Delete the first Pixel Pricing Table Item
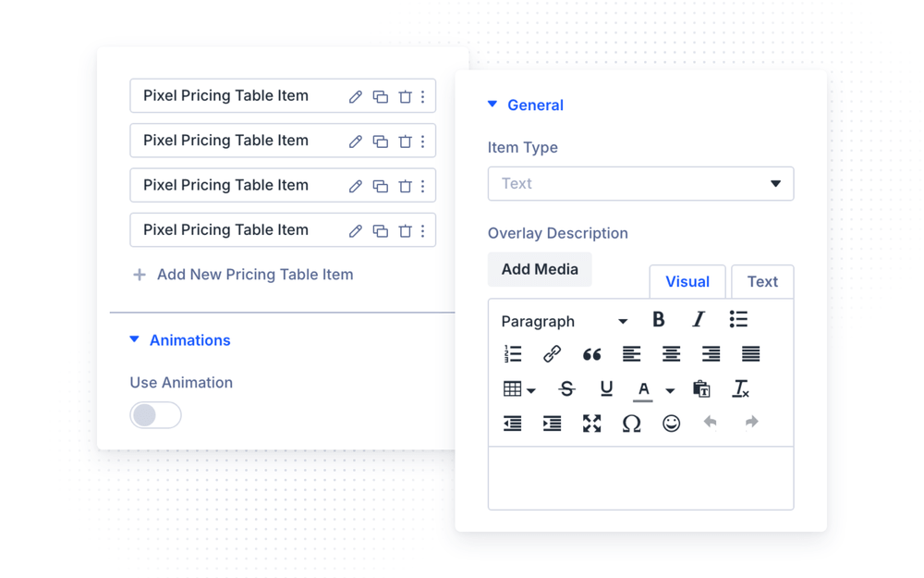 (406, 97)
